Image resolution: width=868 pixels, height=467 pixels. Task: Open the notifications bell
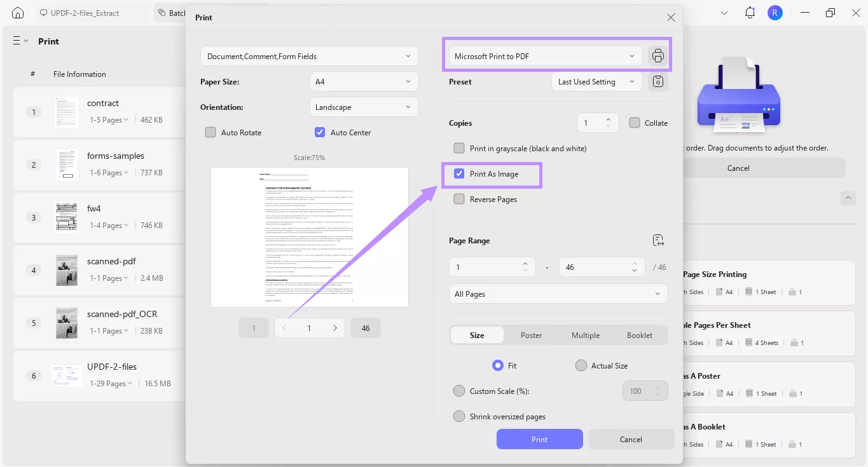(750, 13)
